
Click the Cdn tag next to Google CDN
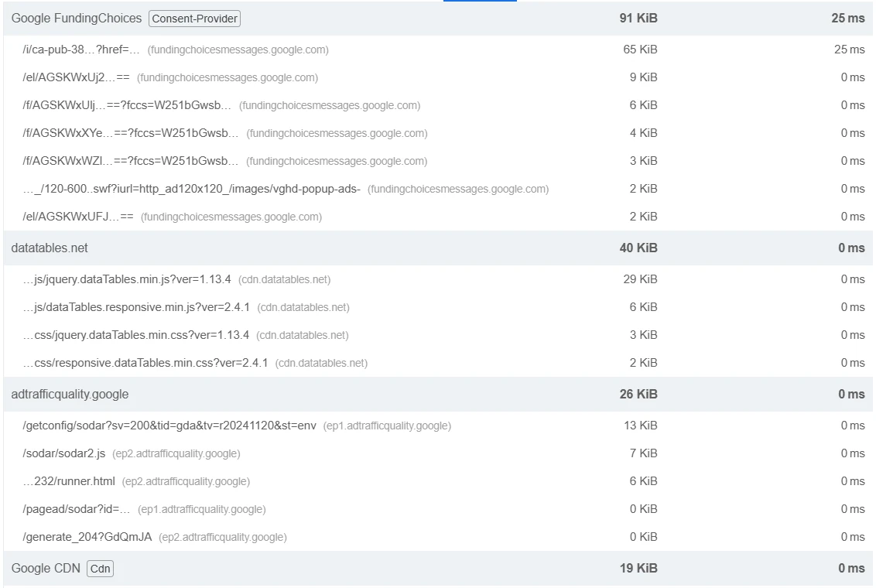pyautogui.click(x=100, y=569)
